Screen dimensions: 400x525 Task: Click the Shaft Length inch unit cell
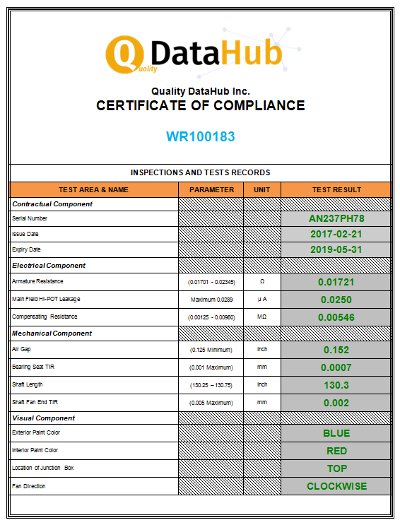click(262, 384)
